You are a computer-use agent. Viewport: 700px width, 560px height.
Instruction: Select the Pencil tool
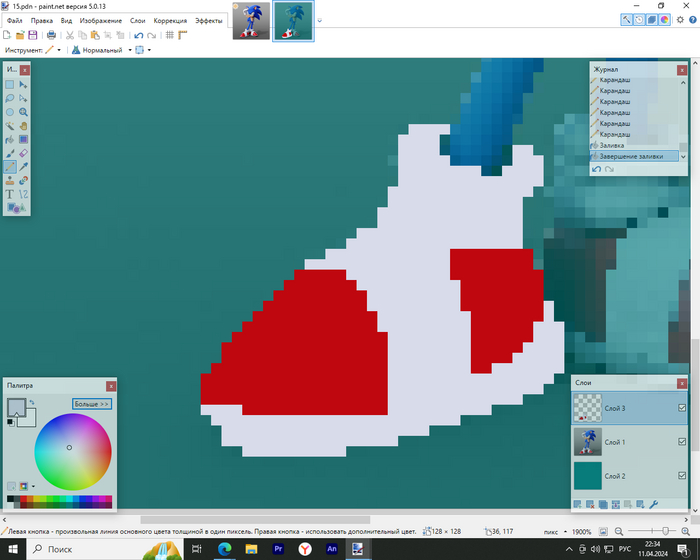[10, 167]
